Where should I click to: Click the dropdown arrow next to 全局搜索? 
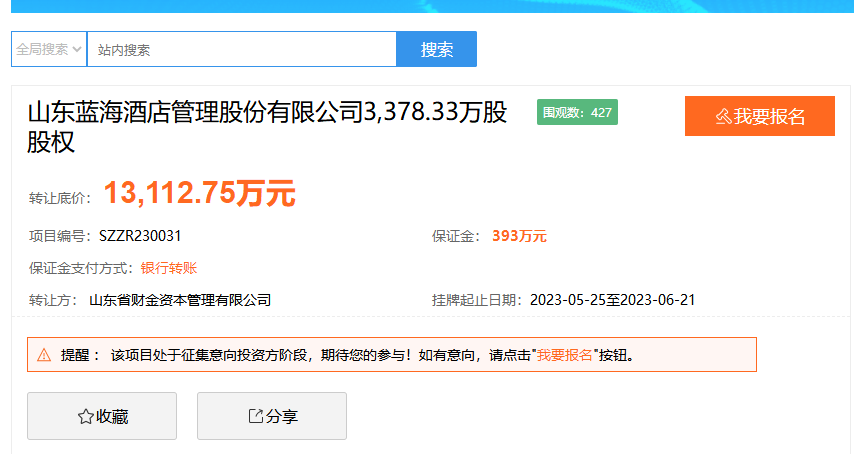coord(77,49)
